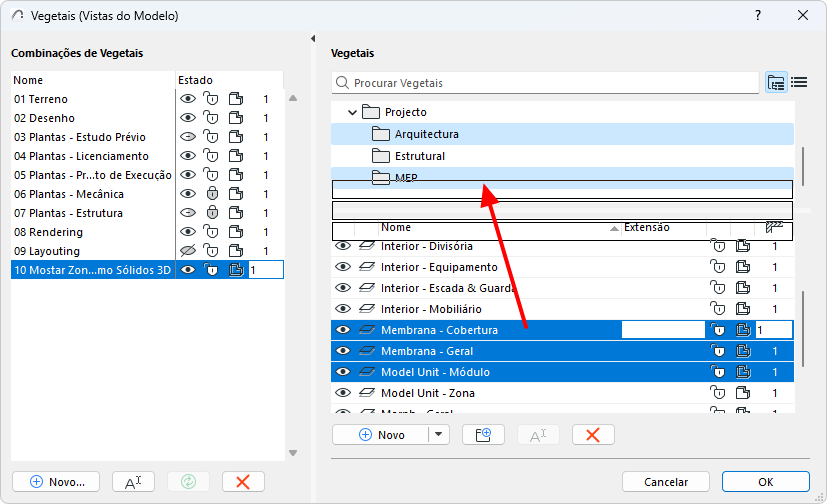This screenshot has height=504, width=827.
Task: Delete selected layer combination with red X
Action: (242, 481)
